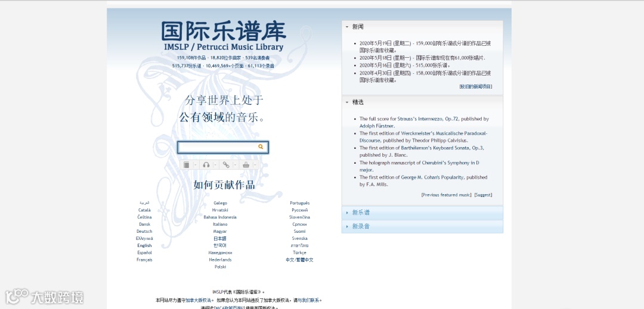The height and width of the screenshot is (309, 644).
Task: Switch language to 繁體中文
Action: [x=305, y=260]
